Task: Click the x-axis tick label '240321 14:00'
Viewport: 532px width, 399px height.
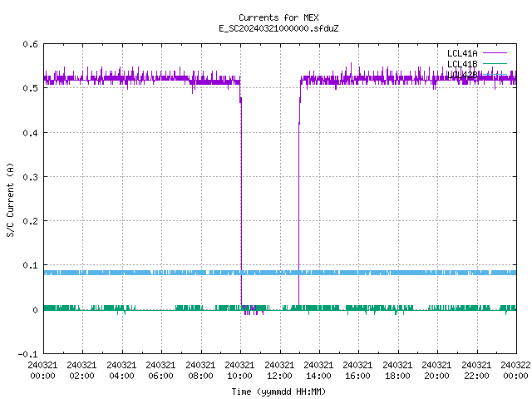Action: [318, 371]
